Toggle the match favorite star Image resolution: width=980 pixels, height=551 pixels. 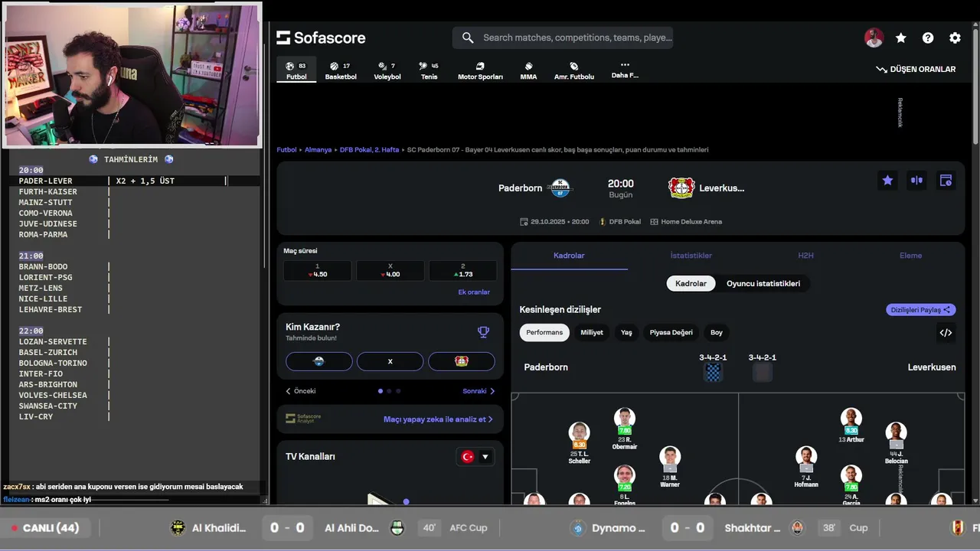[887, 181]
